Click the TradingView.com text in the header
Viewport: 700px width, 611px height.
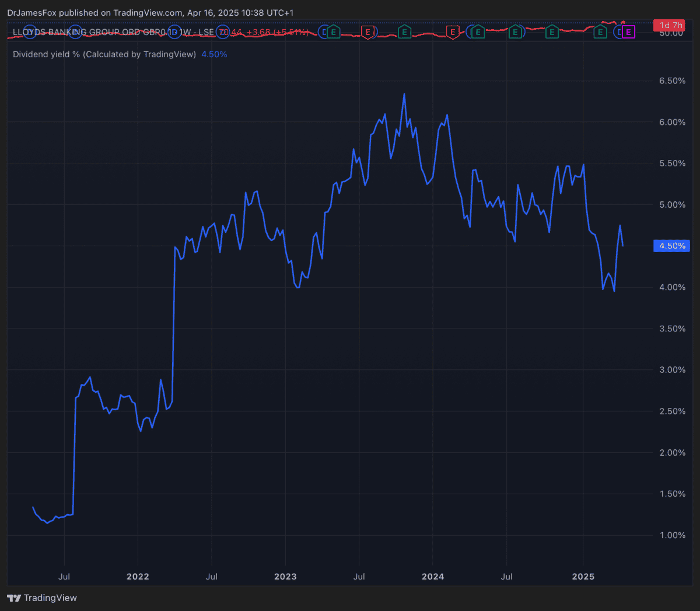pyautogui.click(x=148, y=13)
